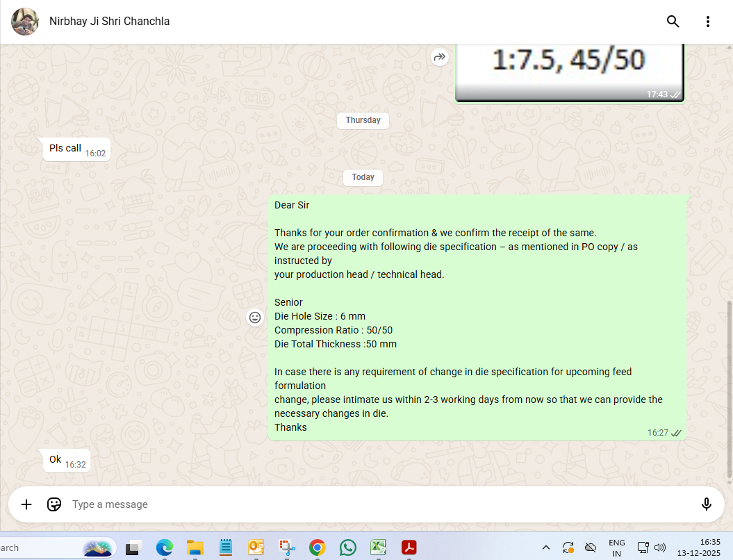The height and width of the screenshot is (560, 733).
Task: React to message with the emoji icon
Action: point(255,317)
